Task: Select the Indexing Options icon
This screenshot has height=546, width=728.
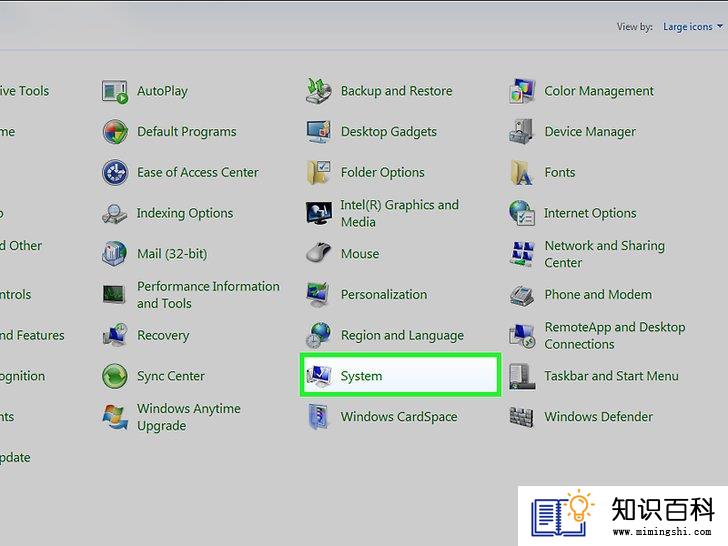Action: click(115, 214)
